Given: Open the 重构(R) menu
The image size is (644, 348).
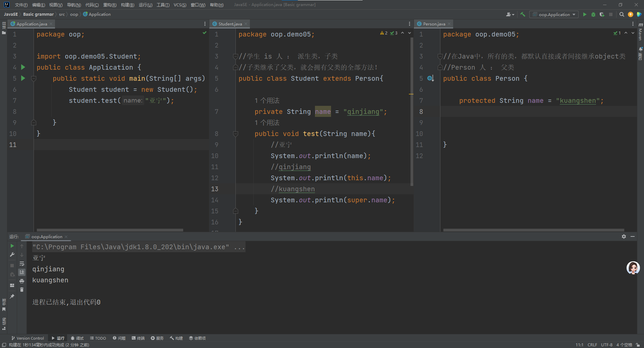Looking at the screenshot, I should tap(110, 5).
